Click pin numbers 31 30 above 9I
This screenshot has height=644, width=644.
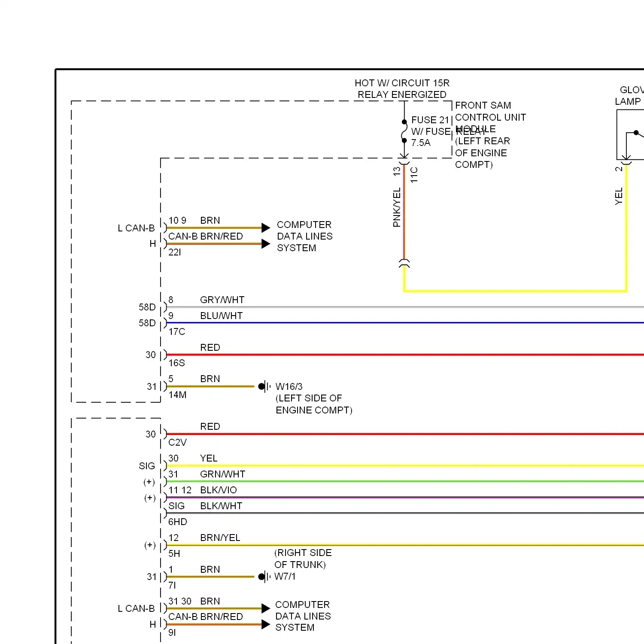[179, 601]
